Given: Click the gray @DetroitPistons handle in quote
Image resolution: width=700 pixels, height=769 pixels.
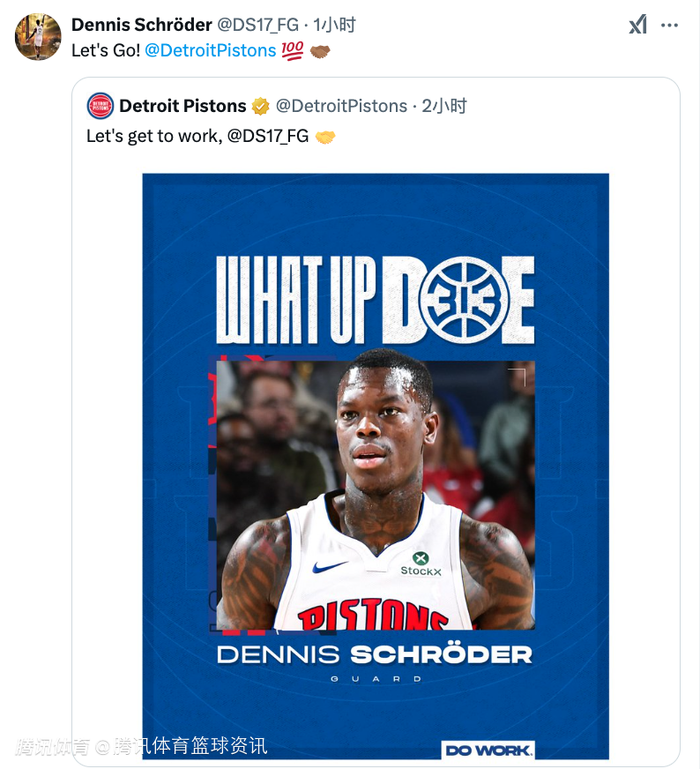Looking at the screenshot, I should coord(341,106).
